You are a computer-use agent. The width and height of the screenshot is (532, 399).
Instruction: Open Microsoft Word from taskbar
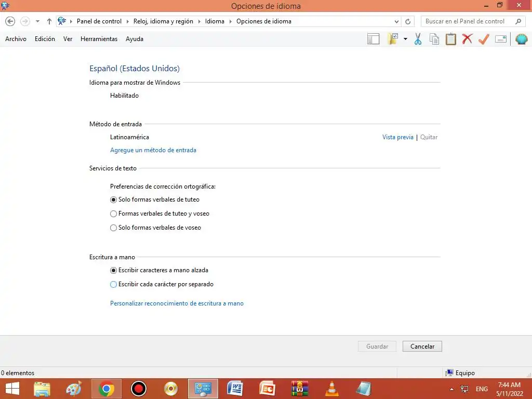pyautogui.click(x=235, y=389)
